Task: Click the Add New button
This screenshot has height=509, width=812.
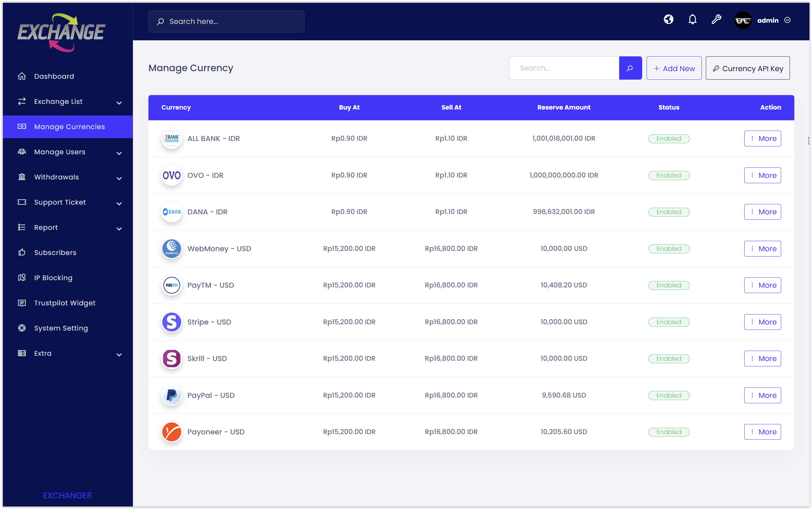Action: tap(674, 68)
